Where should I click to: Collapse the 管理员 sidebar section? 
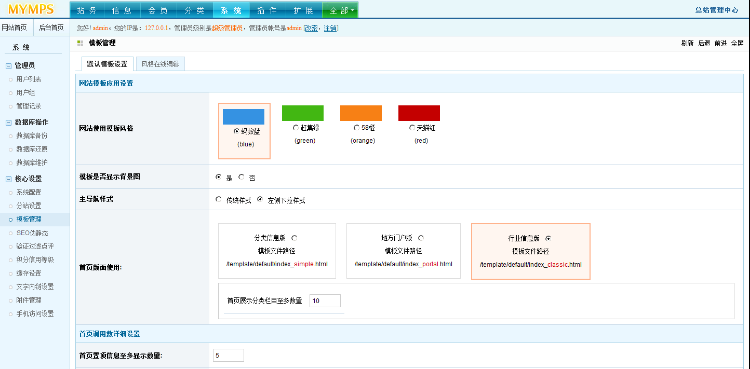(9, 66)
